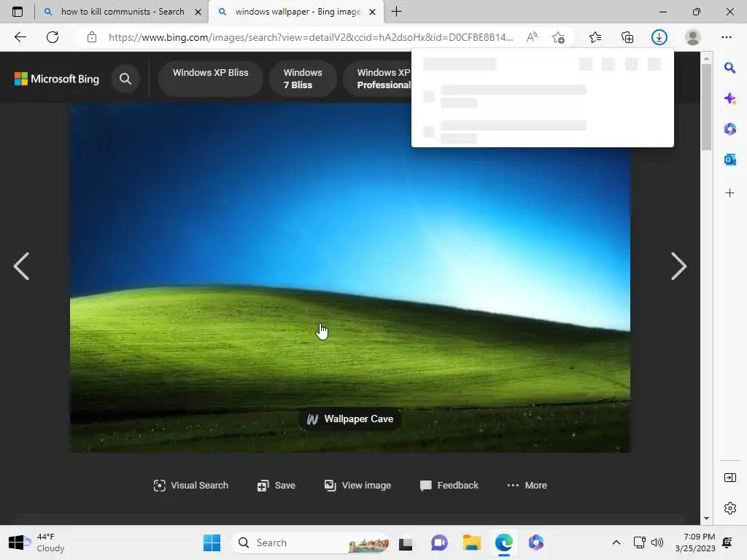The image size is (747, 560).
Task: Open Task View from the taskbar
Action: tap(406, 542)
